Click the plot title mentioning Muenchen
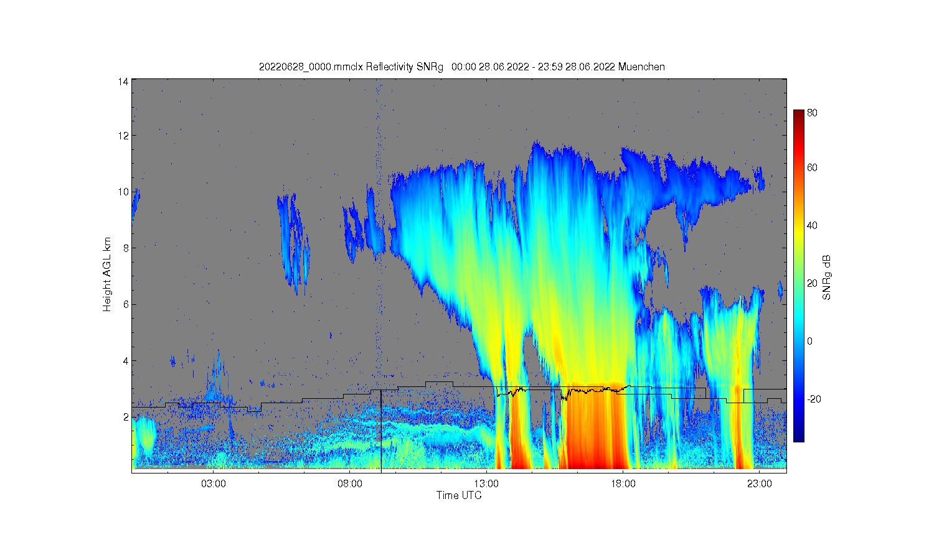This screenshot has width=934, height=560. 462,67
